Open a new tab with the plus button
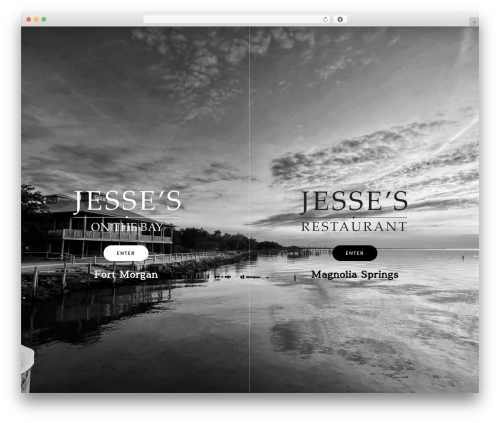The height and width of the screenshot is (423, 500). 474,22
